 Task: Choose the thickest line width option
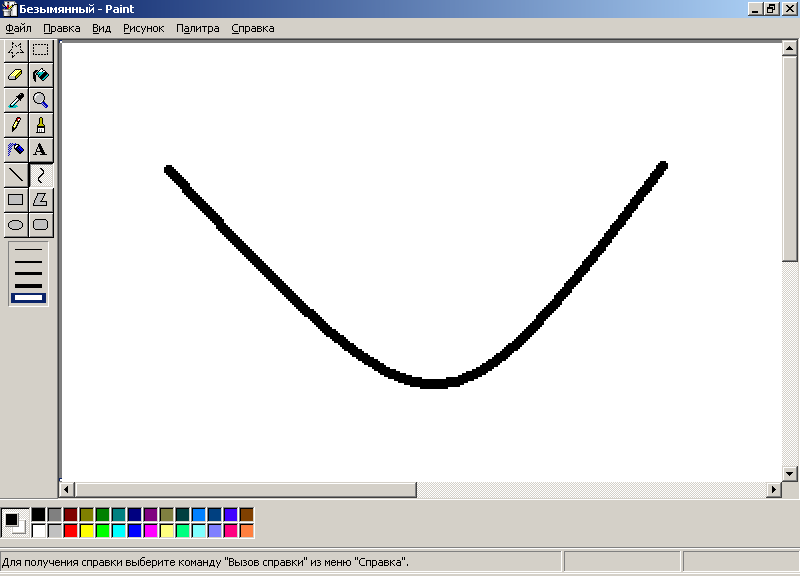click(x=29, y=298)
